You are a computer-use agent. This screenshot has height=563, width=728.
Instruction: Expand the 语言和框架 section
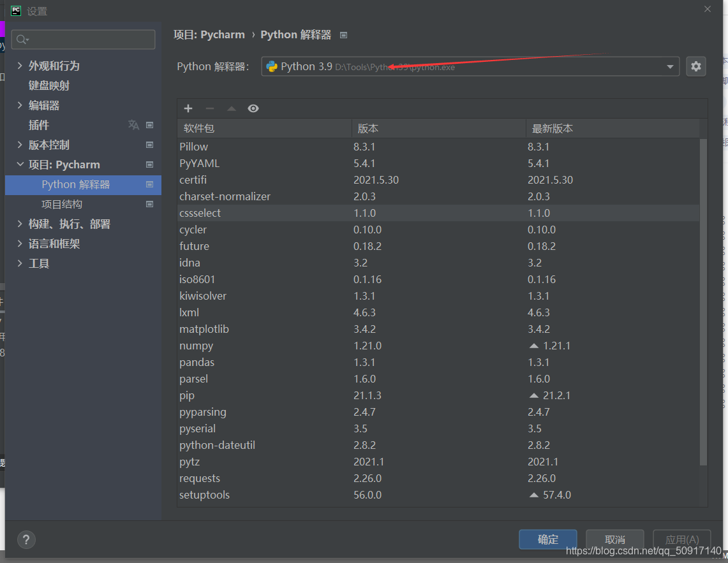pyautogui.click(x=20, y=244)
